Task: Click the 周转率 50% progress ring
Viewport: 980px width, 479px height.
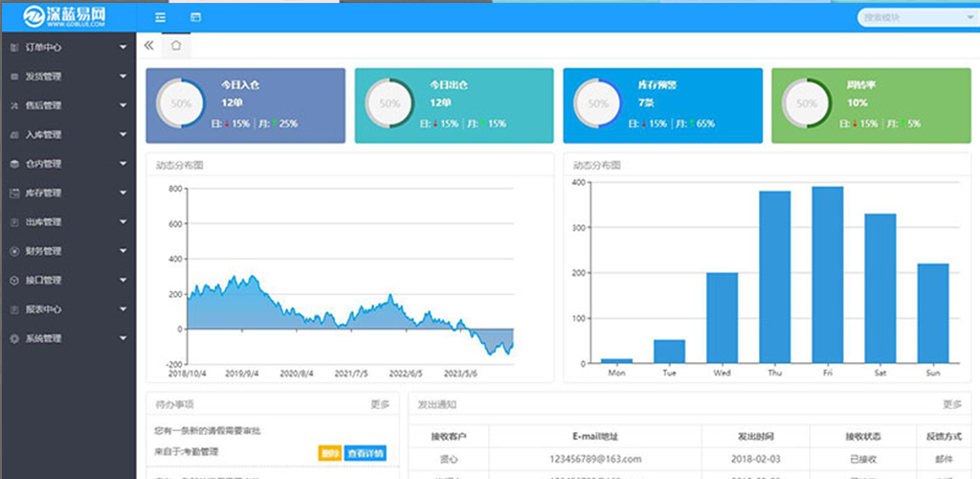Action: tap(807, 103)
